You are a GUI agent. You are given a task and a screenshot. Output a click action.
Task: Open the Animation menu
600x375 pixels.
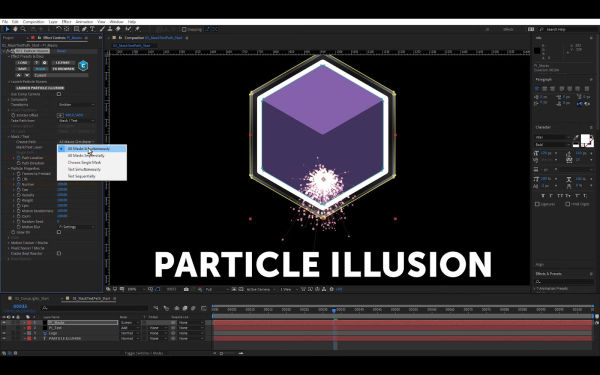(84, 22)
